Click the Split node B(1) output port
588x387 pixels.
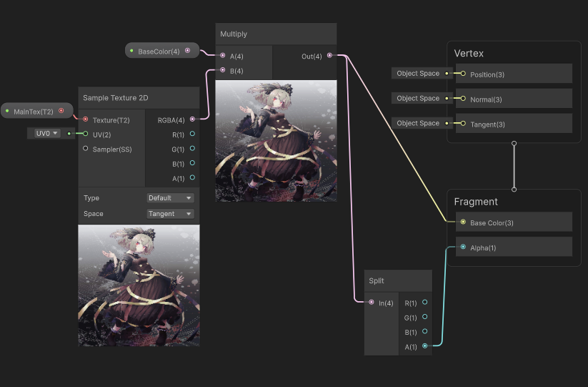coord(425,331)
